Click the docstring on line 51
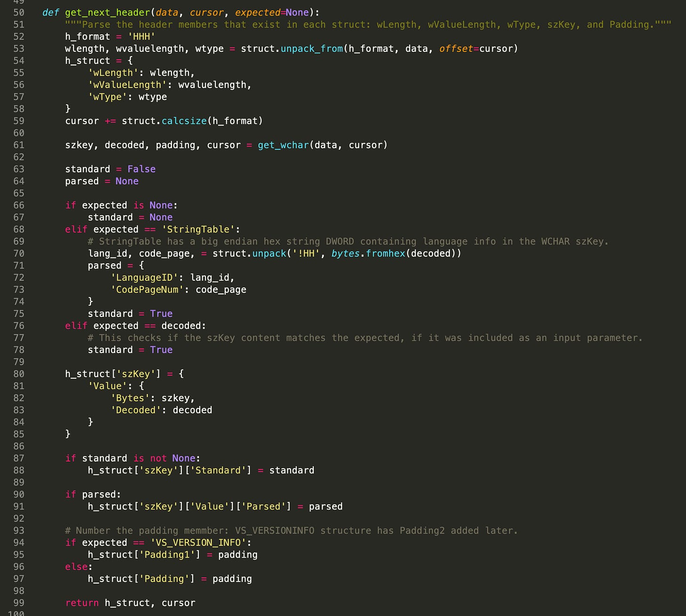686x616 pixels. point(368,24)
